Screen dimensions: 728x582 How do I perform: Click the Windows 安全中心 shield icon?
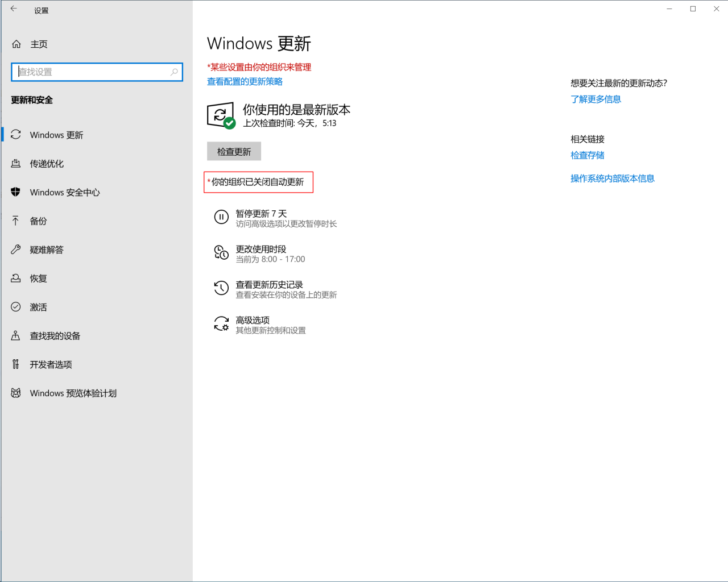(16, 192)
